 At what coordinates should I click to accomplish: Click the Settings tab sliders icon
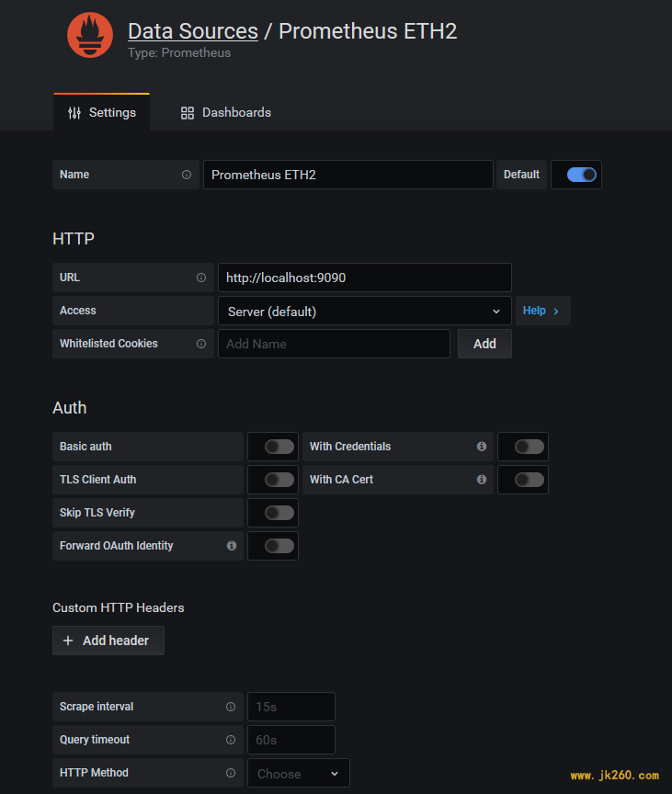pos(74,113)
